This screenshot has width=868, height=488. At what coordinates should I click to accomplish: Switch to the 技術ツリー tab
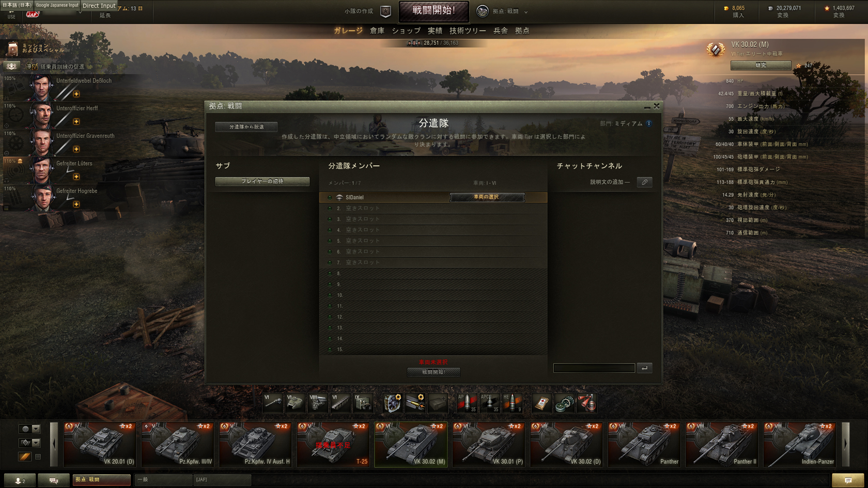click(x=468, y=30)
